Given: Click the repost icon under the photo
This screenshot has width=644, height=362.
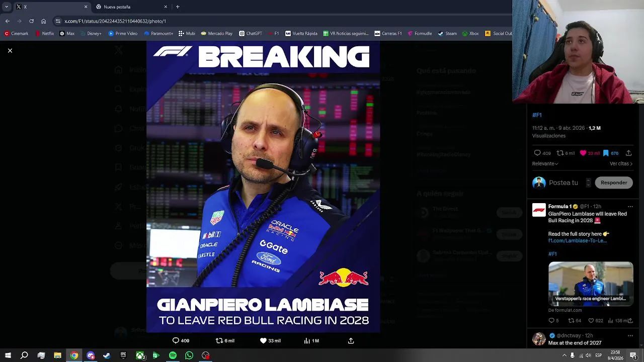Looking at the screenshot, I should pos(219,340).
